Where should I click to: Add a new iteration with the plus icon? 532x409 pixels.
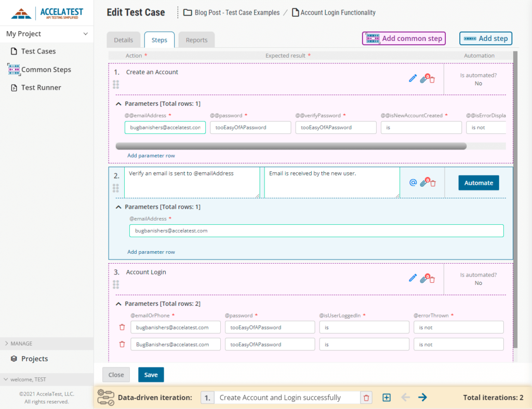click(387, 397)
